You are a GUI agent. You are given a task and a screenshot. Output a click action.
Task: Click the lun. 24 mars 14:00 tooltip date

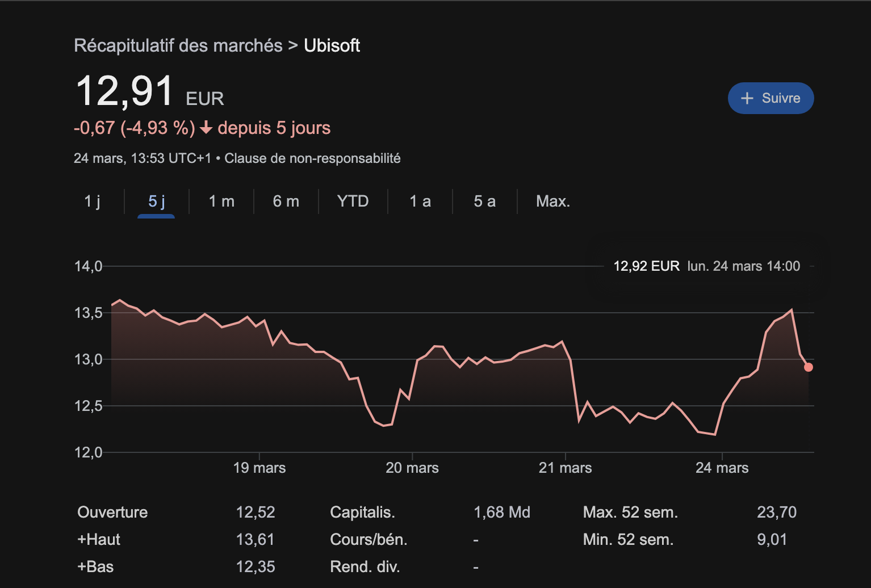[x=744, y=266]
